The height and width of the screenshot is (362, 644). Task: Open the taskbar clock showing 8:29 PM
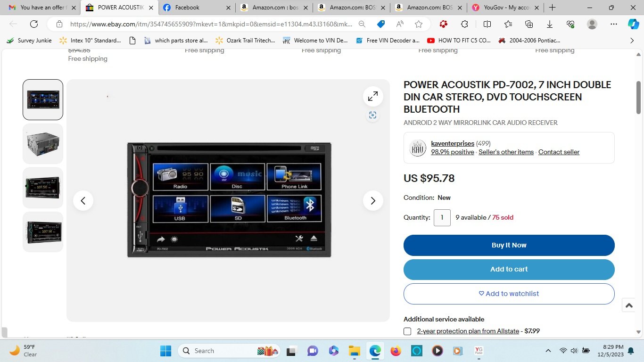click(x=610, y=351)
